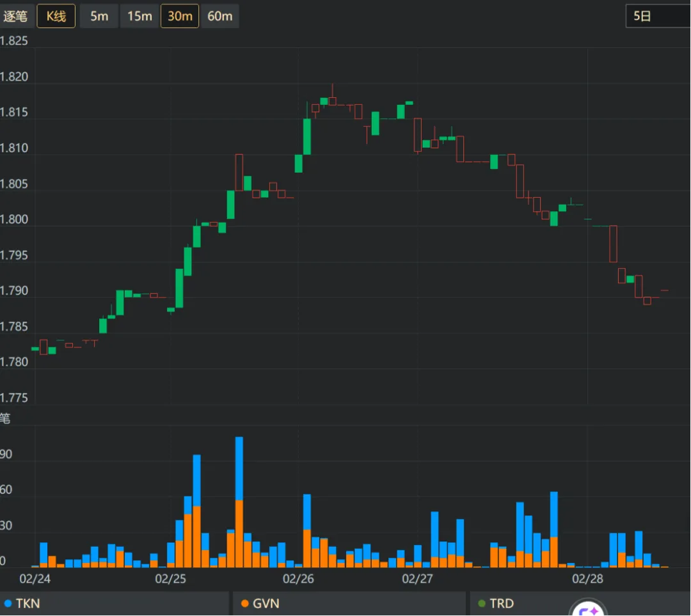Click the 02/28 date axis label

point(587,578)
